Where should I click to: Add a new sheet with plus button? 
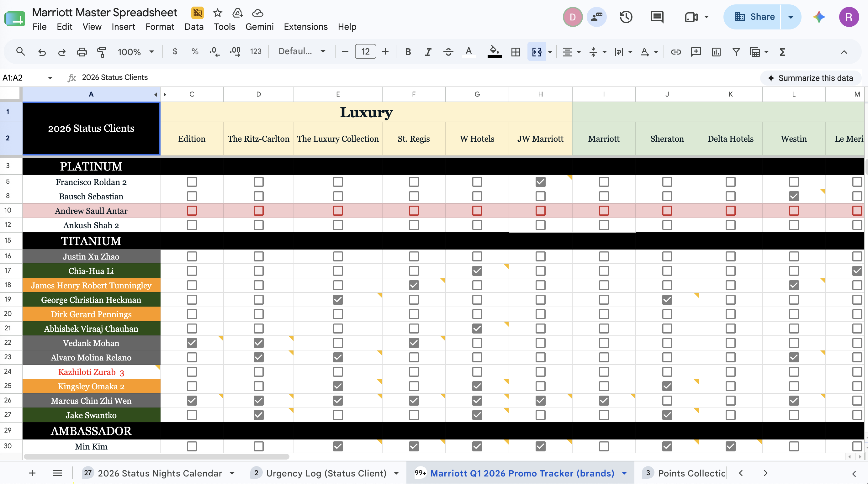(x=32, y=473)
